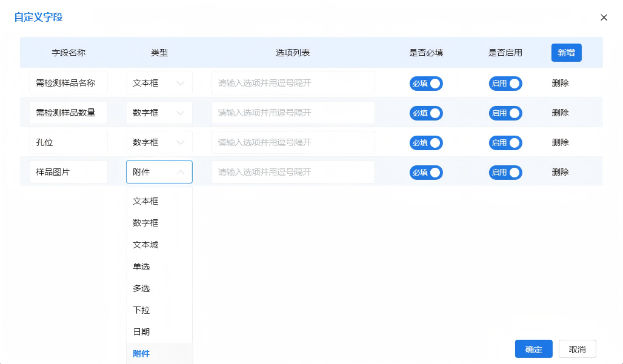Toggle 启用 switch for 需检测样品数量
623x364 pixels.
tap(505, 113)
